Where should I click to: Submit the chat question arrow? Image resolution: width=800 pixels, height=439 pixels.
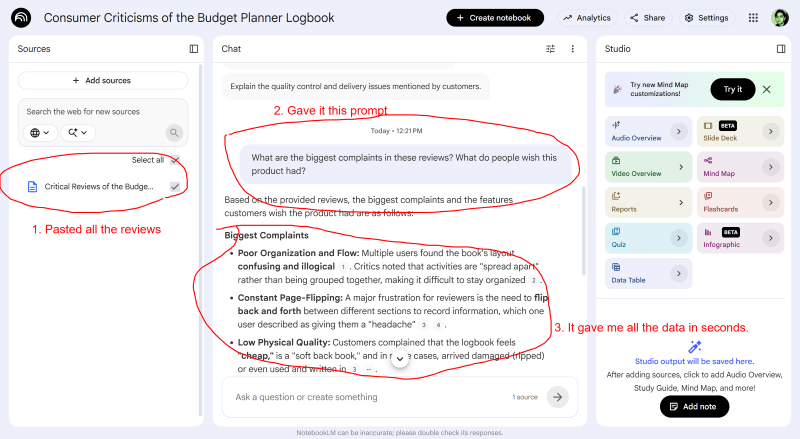click(x=558, y=397)
